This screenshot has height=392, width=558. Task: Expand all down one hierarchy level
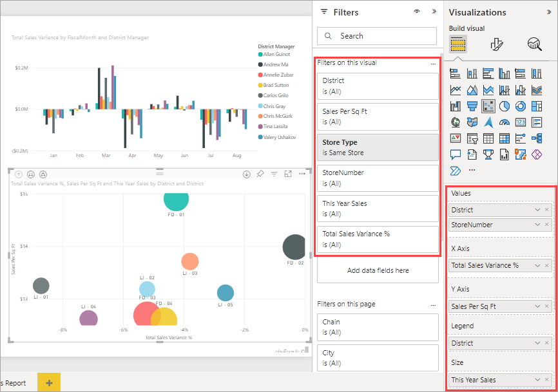click(43, 174)
